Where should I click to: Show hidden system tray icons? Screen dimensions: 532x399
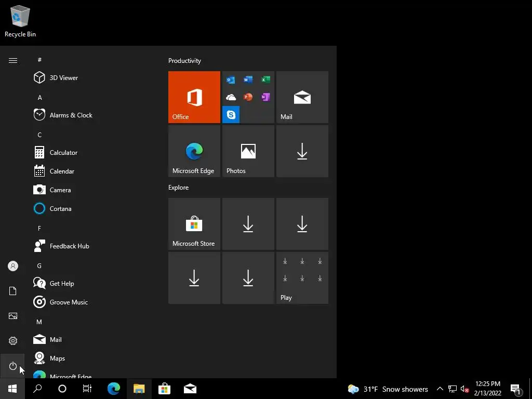(x=440, y=389)
